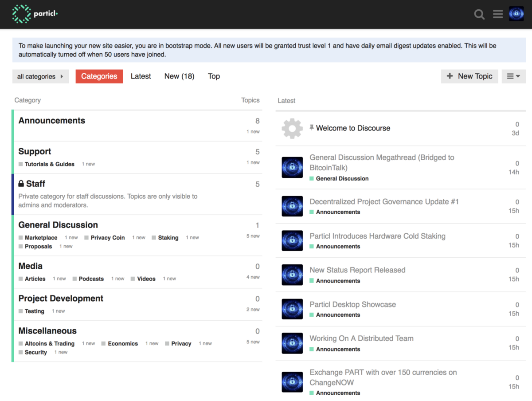
Task: Open the Podcasts subcategory
Action: [x=91, y=279]
